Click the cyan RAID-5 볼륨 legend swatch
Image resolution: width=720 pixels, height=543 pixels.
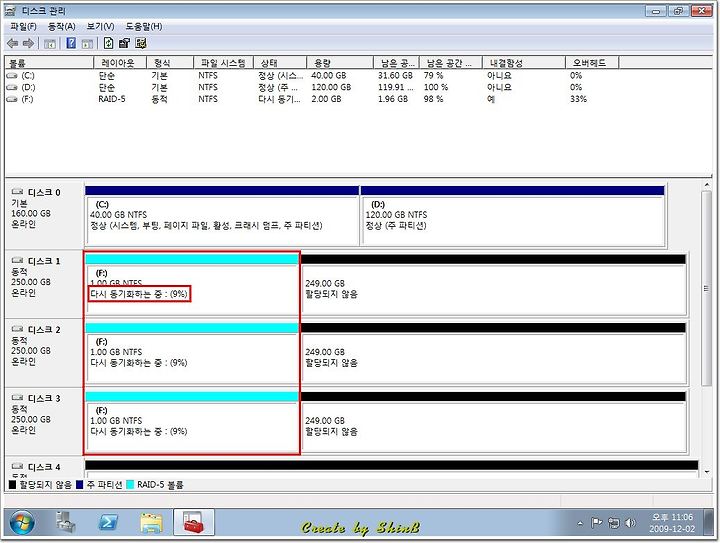pos(130,485)
